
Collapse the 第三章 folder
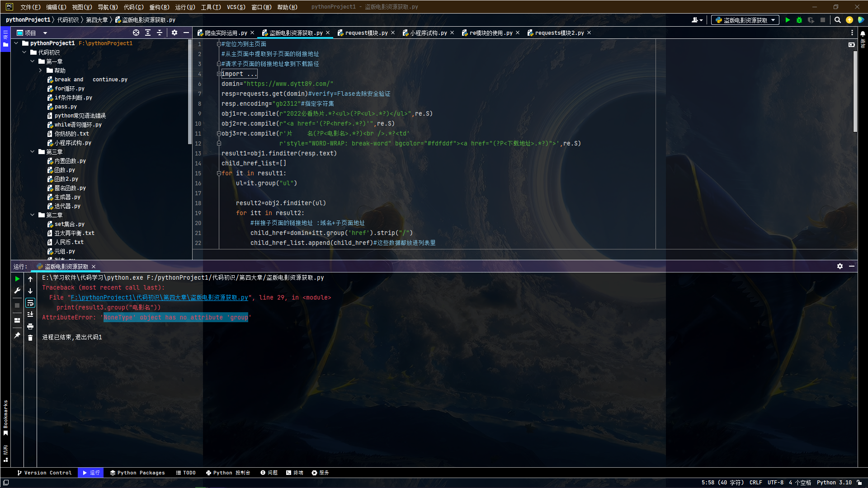pyautogui.click(x=33, y=152)
